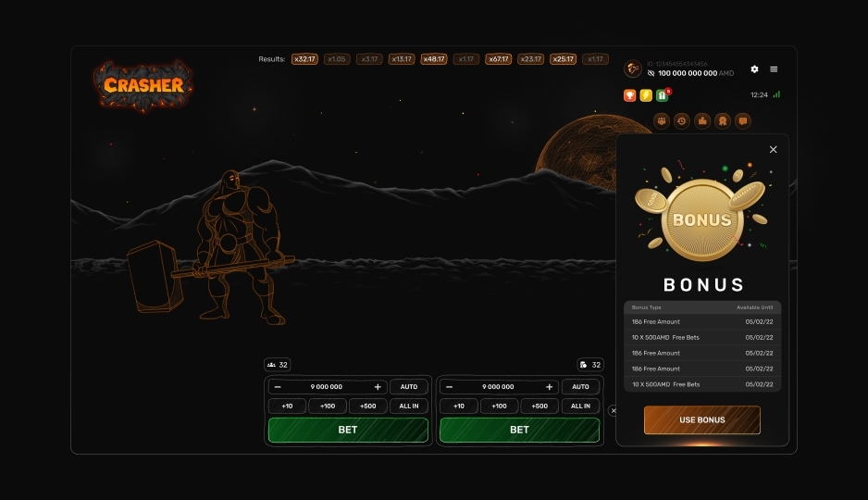868x500 pixels.
Task: Click ALL IN on right bet panel
Action: point(580,406)
